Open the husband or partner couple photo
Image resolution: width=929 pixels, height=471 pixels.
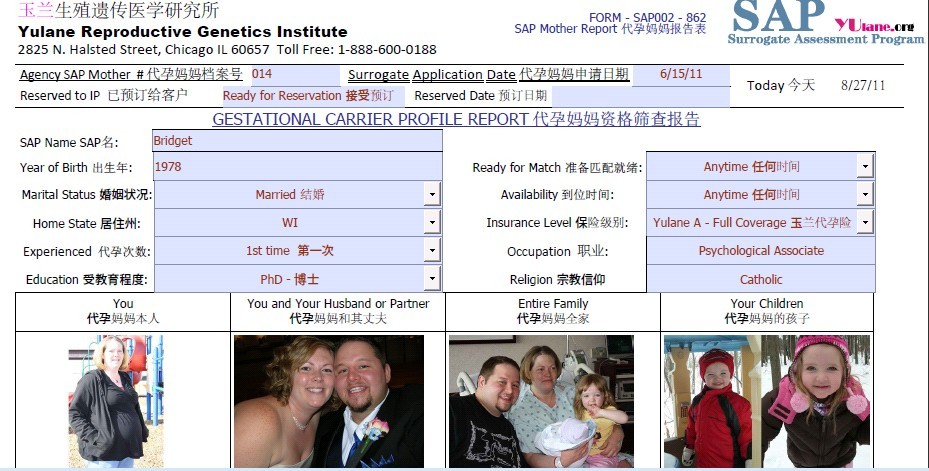pyautogui.click(x=329, y=402)
